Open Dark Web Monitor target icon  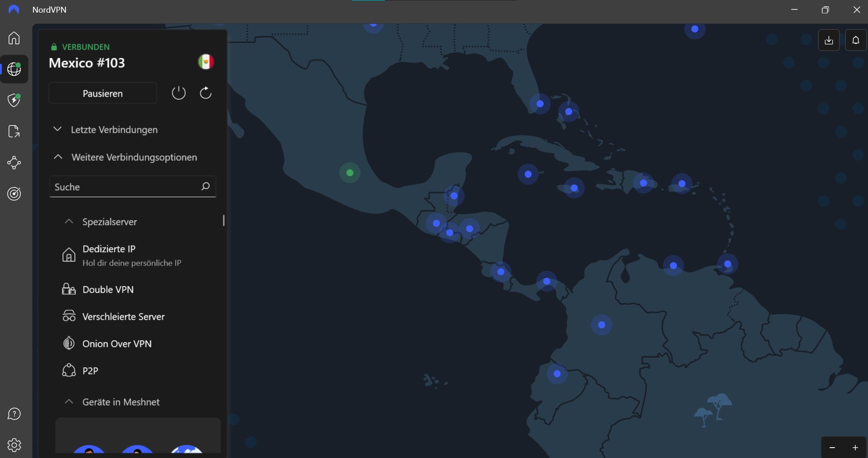click(x=14, y=194)
